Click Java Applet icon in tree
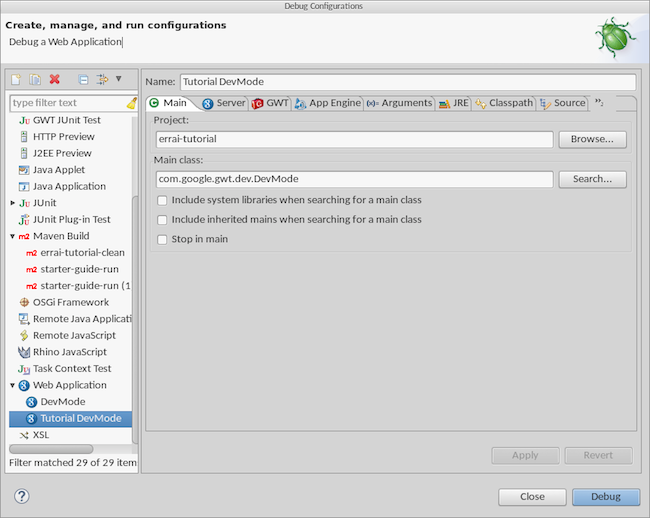The width and height of the screenshot is (650, 518). pyautogui.click(x=24, y=170)
